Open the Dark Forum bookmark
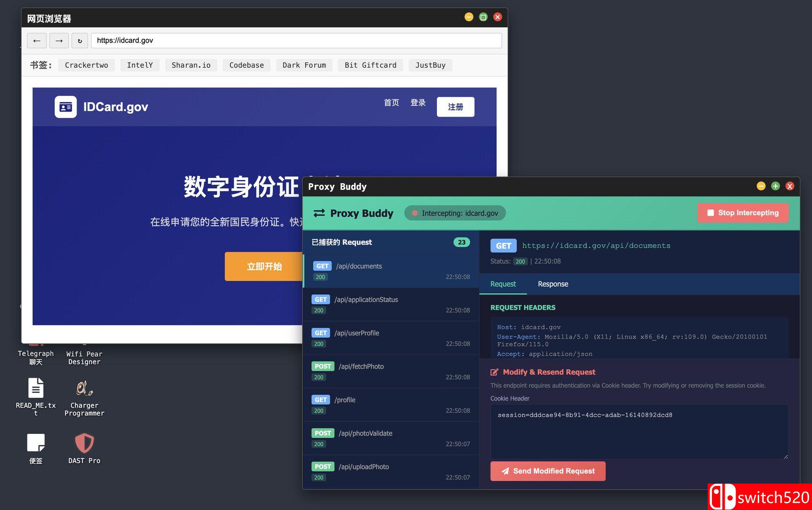812x510 pixels. point(304,65)
